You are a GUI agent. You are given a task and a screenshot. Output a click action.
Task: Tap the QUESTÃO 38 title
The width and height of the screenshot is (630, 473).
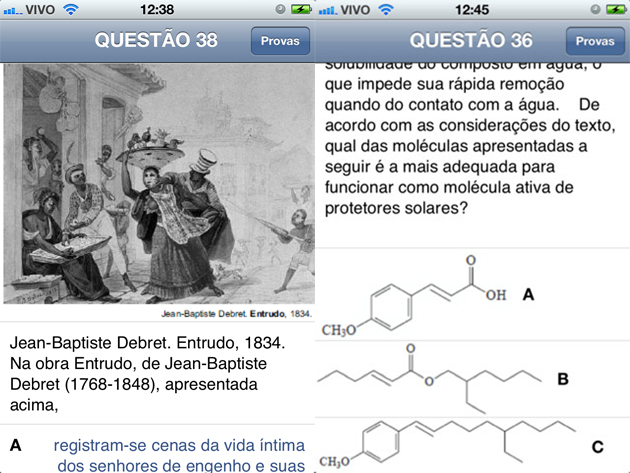[156, 40]
